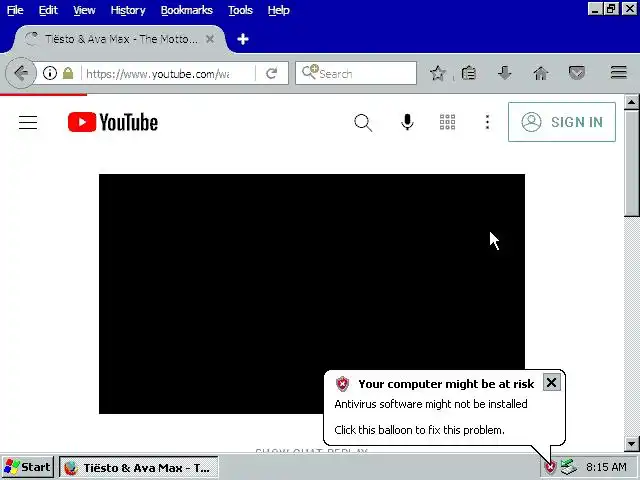
Task: Click 'Your computer might be at risk' title
Action: point(446,384)
